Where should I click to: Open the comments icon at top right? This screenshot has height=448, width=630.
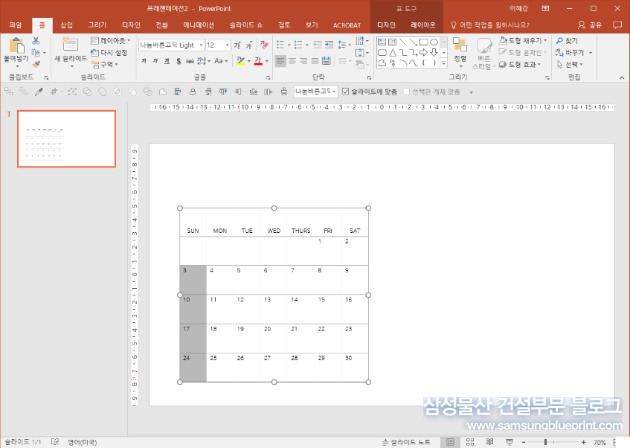click(617, 25)
